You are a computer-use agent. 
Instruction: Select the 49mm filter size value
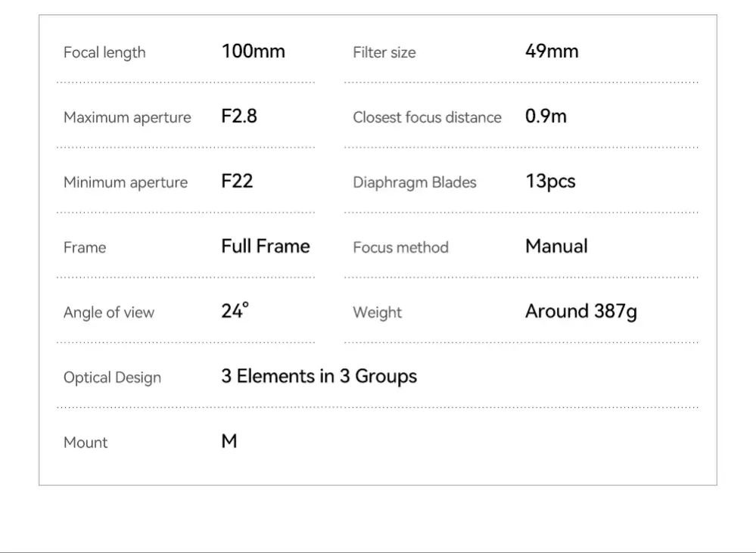click(552, 51)
